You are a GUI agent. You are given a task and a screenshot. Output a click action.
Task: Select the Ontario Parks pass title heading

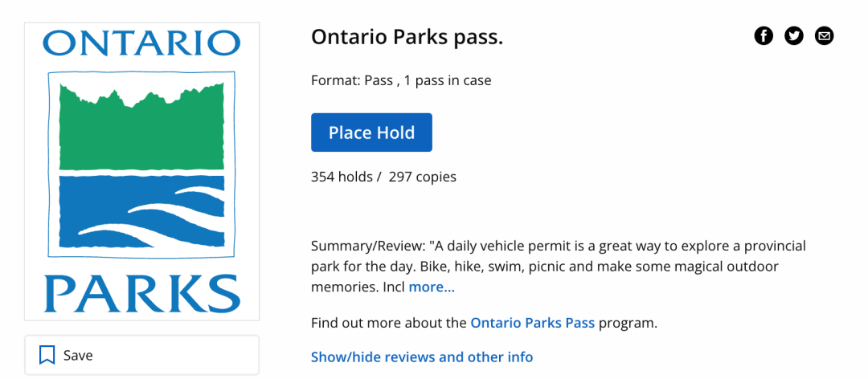tap(407, 38)
